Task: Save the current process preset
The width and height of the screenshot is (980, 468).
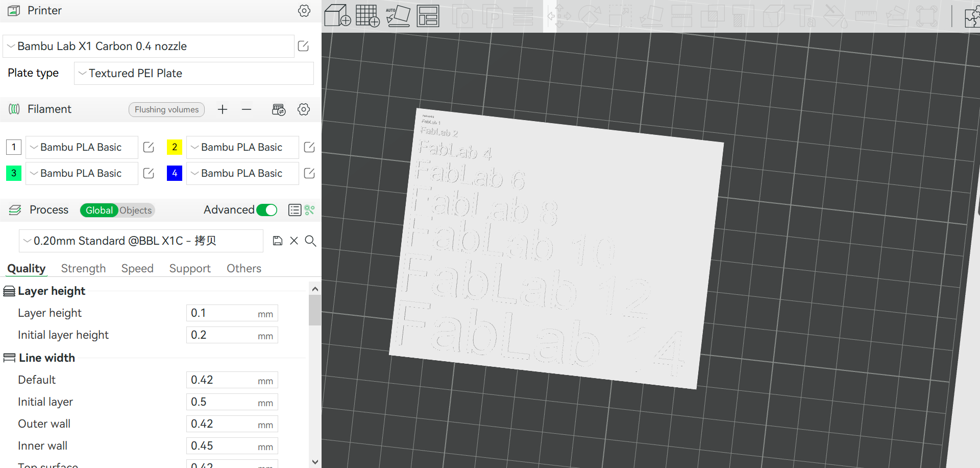Action: pos(278,241)
